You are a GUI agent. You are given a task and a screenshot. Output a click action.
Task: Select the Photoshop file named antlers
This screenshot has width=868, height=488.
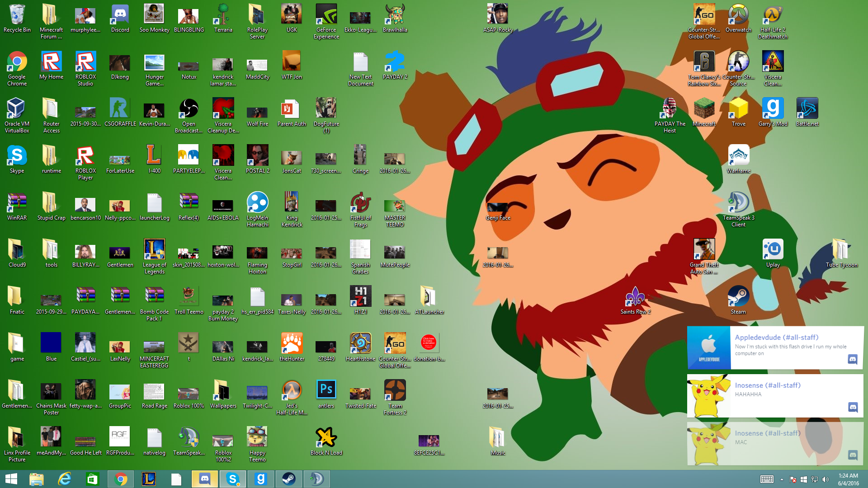point(326,394)
